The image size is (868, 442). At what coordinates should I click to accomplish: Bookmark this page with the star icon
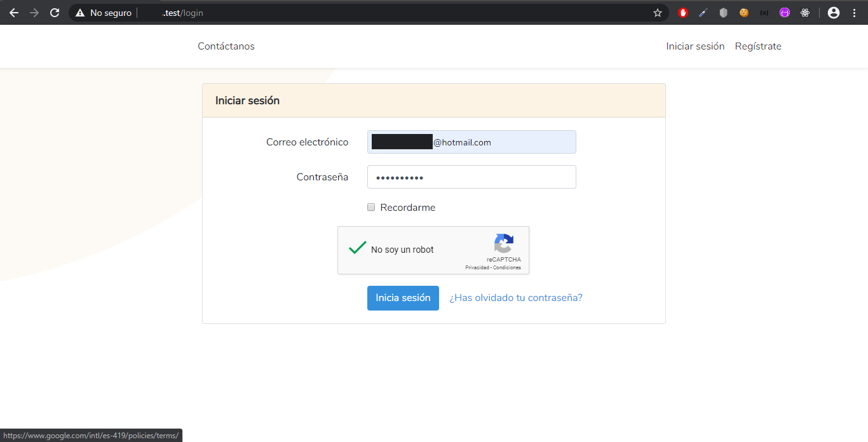click(658, 13)
